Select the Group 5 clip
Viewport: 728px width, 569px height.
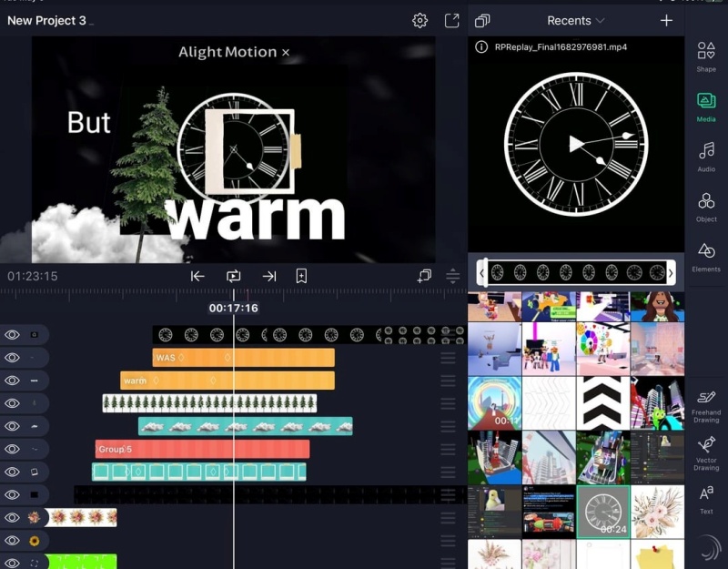click(202, 449)
